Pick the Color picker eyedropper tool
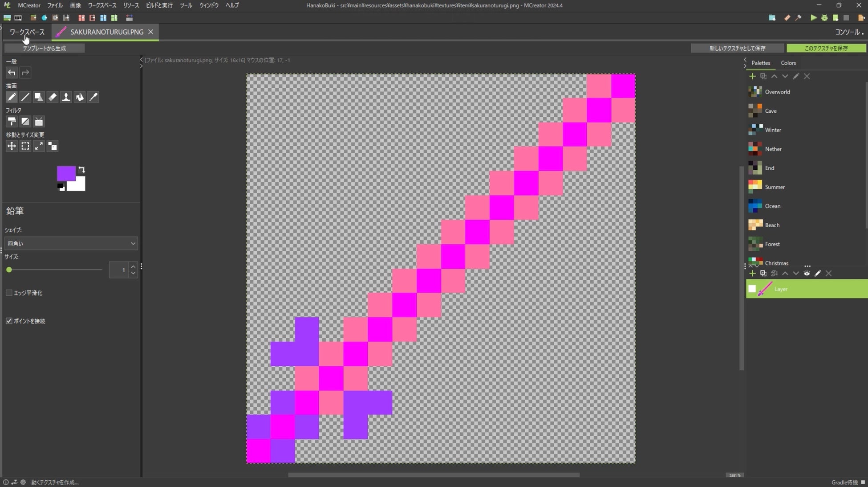Screen dimensions: 868x487 [x=93, y=97]
